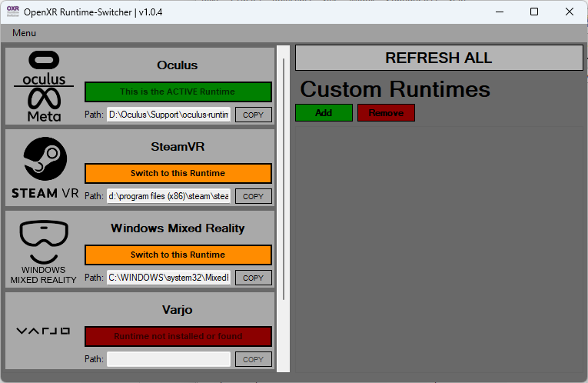
Task: Copy the Windows Mixed Reality path
Action: [x=254, y=278]
